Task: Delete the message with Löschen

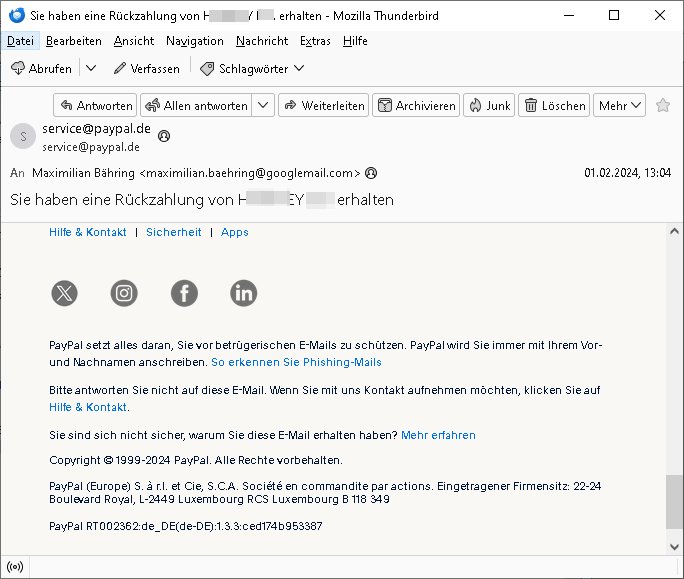Action: click(x=554, y=105)
